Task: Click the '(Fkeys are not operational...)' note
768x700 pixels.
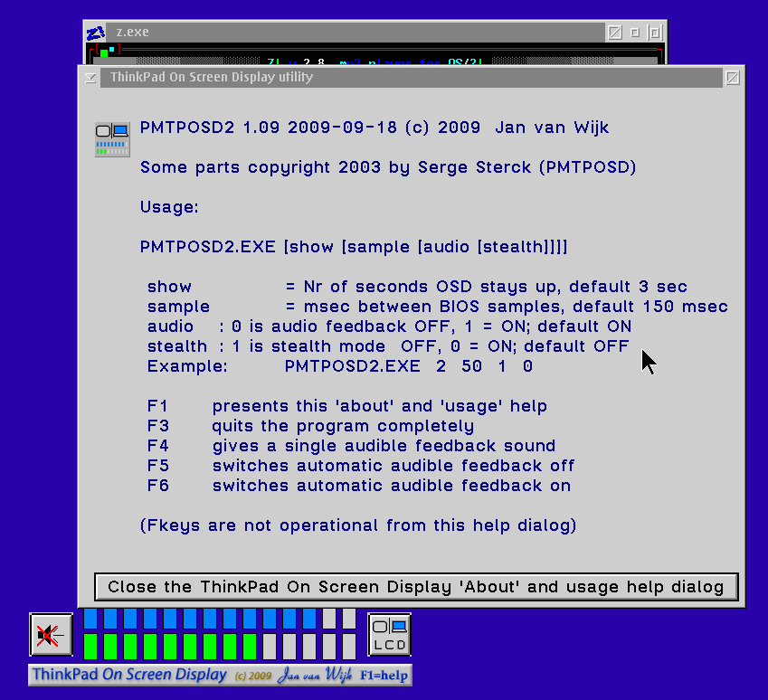Action: pos(358,525)
